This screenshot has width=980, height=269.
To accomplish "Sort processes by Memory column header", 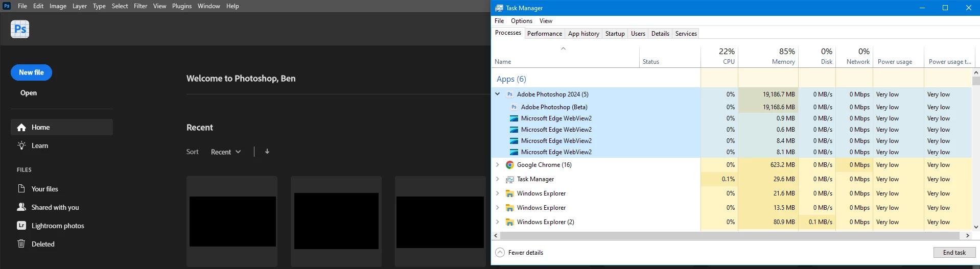I will [x=768, y=57].
